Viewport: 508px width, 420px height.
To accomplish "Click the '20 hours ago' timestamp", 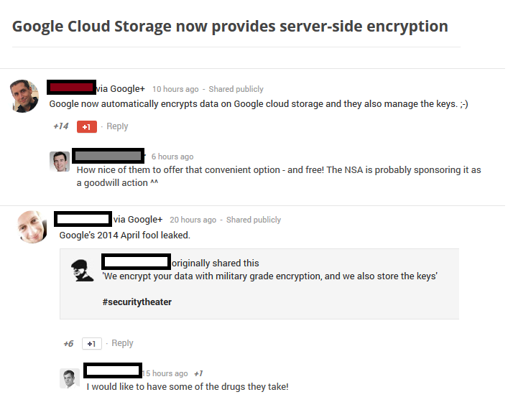I will 193,220.
